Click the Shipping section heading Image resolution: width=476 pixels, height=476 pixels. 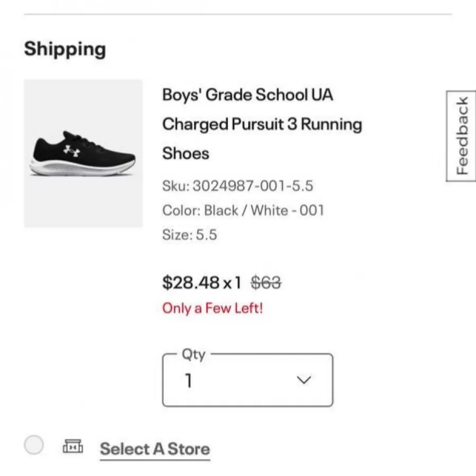click(65, 49)
